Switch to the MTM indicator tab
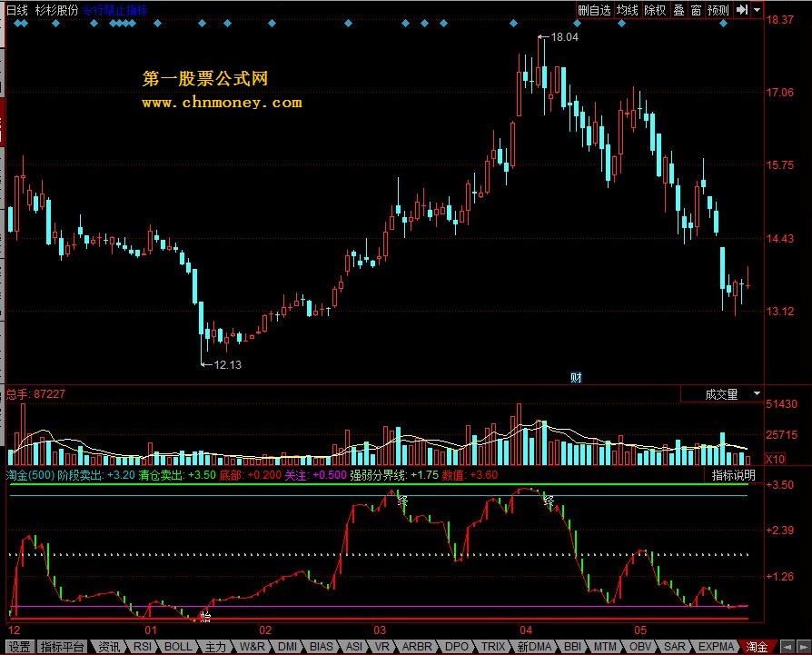 [x=605, y=647]
